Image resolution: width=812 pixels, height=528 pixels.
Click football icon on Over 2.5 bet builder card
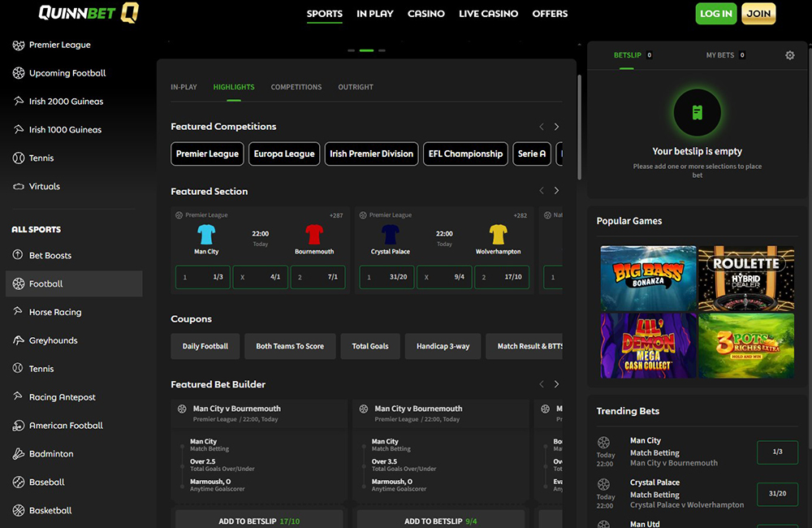(182, 409)
